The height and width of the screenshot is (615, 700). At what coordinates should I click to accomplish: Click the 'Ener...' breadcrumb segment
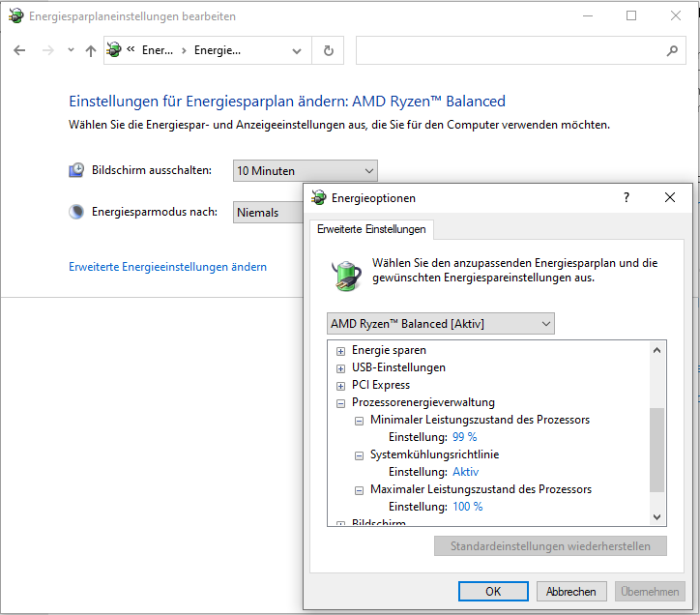[158, 50]
